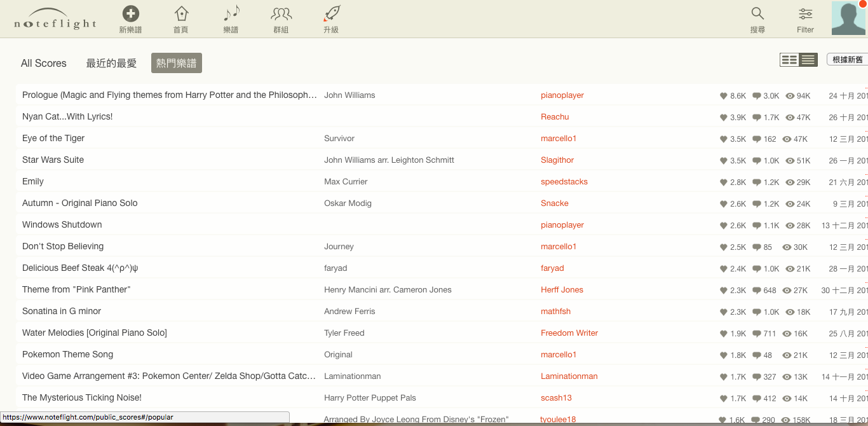Click the views eye icon on the Autumn row
The height and width of the screenshot is (426, 868).
point(790,204)
